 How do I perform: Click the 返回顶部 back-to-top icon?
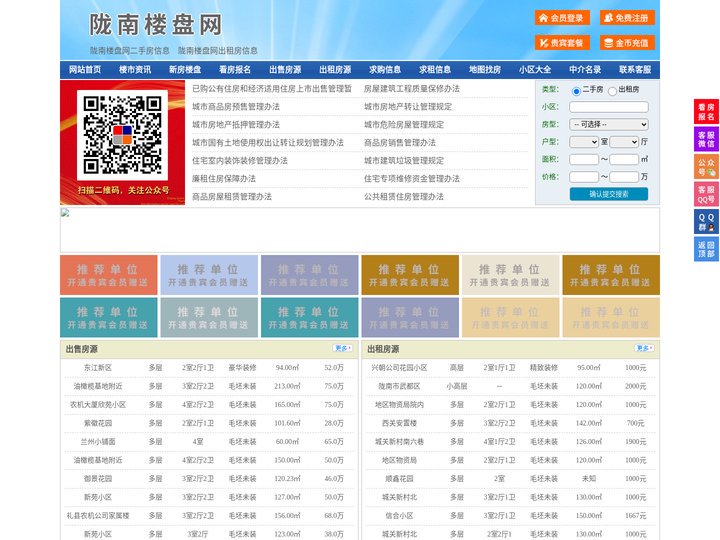point(706,249)
